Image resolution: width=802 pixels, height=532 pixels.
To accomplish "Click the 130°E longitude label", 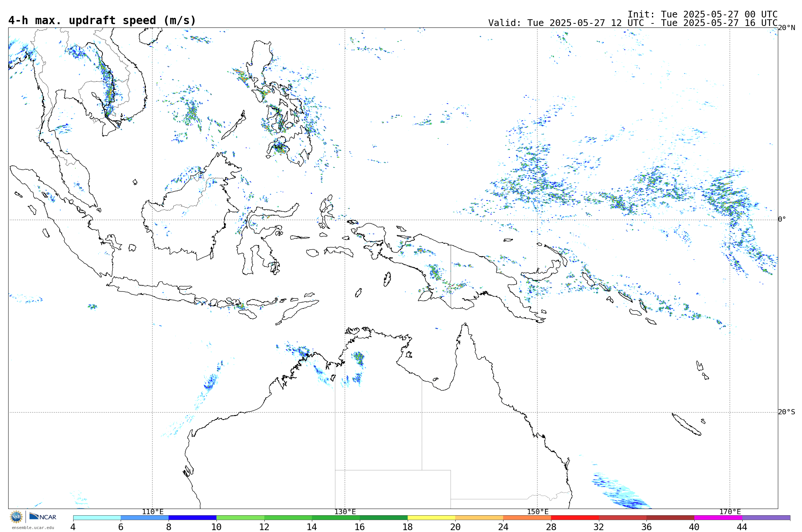I will tap(345, 512).
